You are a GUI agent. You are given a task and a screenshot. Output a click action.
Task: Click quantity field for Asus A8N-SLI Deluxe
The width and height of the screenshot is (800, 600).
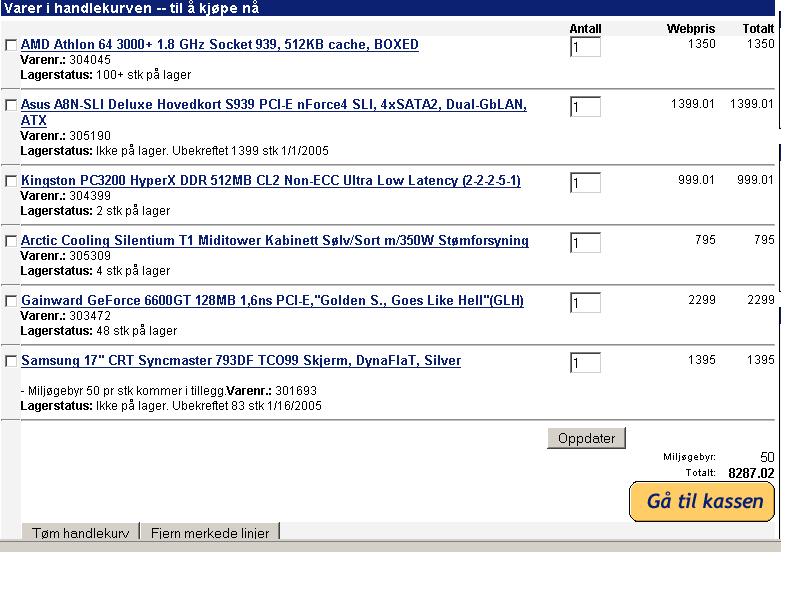(x=585, y=107)
